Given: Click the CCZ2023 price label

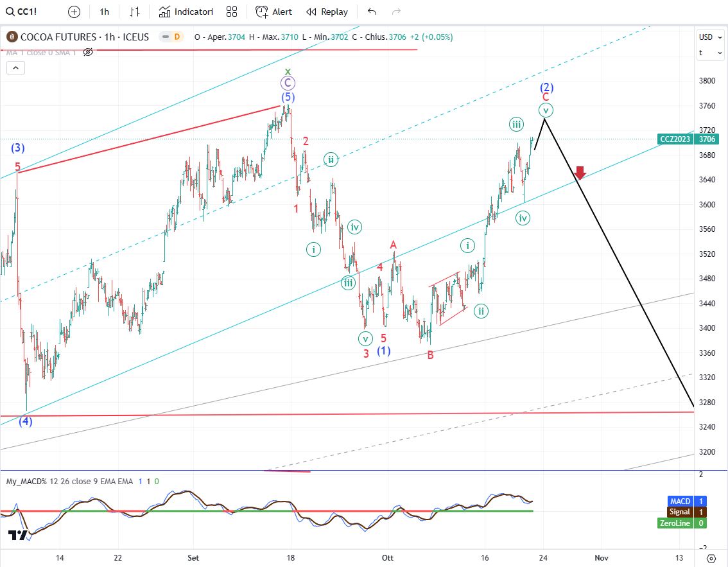Looking at the screenshot, I should (x=675, y=139).
